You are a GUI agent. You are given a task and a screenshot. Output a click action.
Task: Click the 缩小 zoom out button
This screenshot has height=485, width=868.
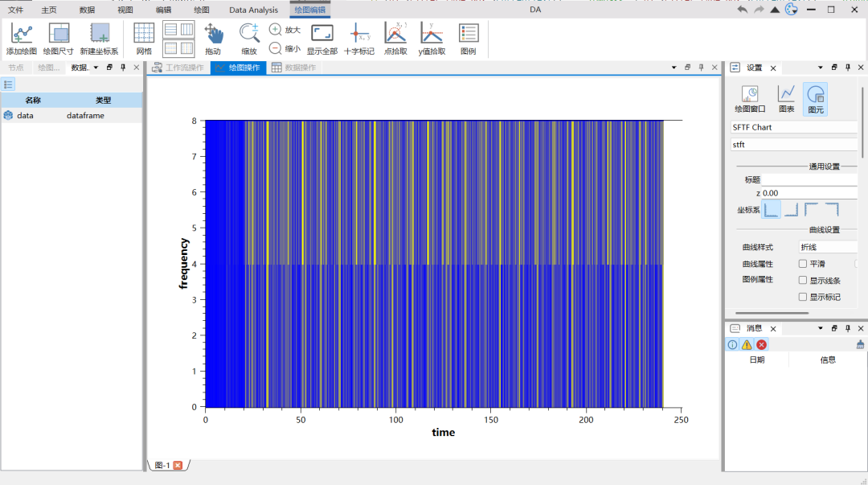click(285, 48)
